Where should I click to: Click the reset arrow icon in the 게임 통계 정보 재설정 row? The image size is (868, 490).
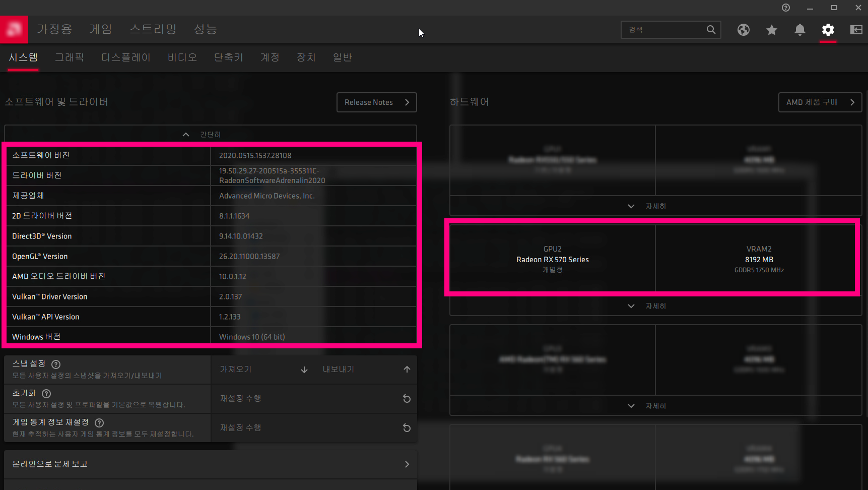coord(407,428)
